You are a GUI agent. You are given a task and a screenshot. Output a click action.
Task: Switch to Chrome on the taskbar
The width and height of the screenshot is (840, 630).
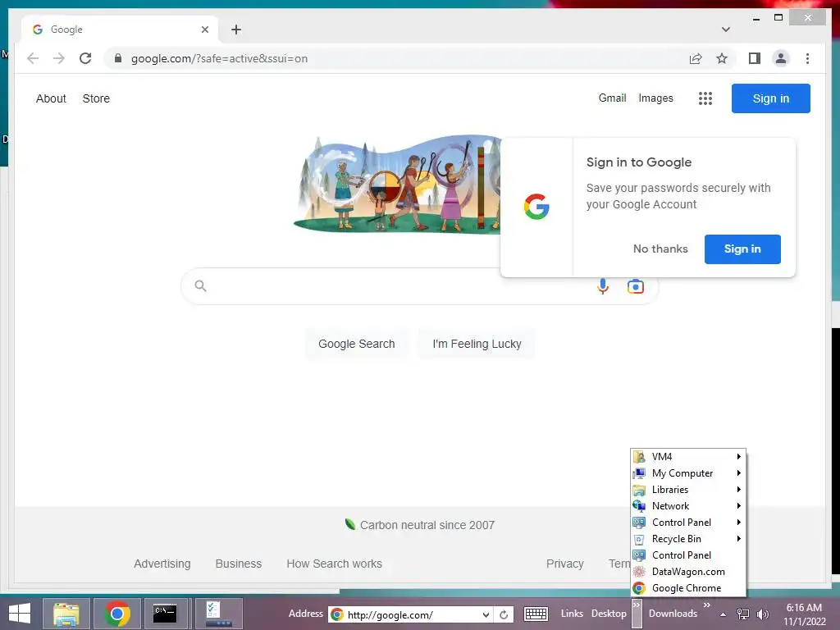117,614
